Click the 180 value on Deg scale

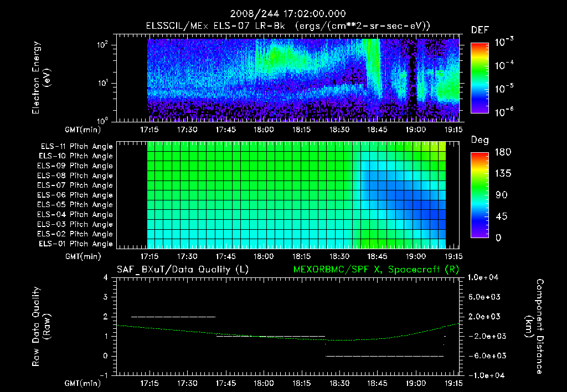pos(503,152)
